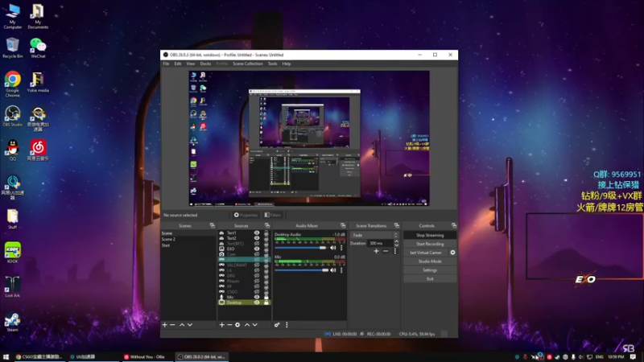
Task: Click the Stop Streaming button
Action: tap(430, 235)
